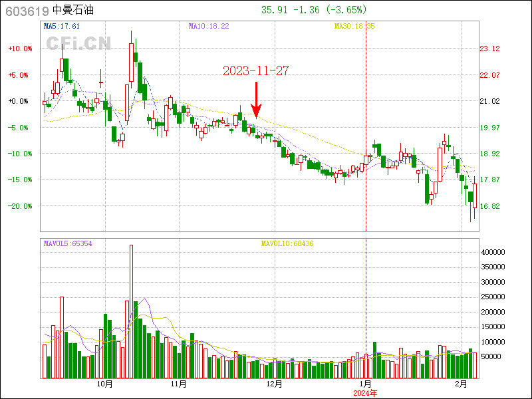Click the MAVOL5:65354 volume label
Viewport: 532px width, 399px height.
click(67, 244)
